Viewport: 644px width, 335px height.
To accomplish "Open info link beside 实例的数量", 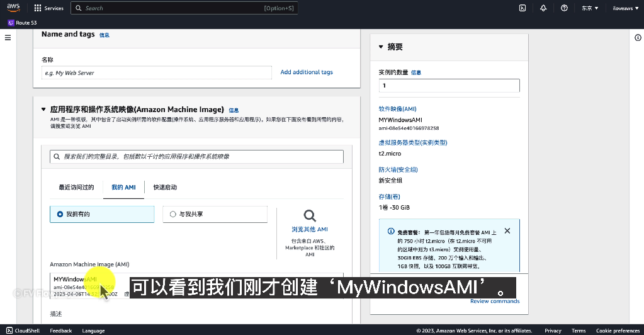I will (x=416, y=73).
